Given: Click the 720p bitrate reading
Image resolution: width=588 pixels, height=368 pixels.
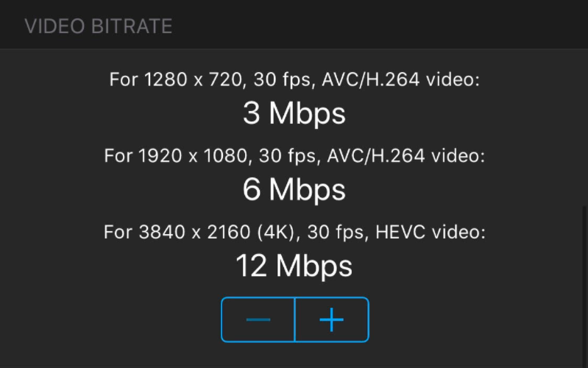Looking at the screenshot, I should pos(294,113).
